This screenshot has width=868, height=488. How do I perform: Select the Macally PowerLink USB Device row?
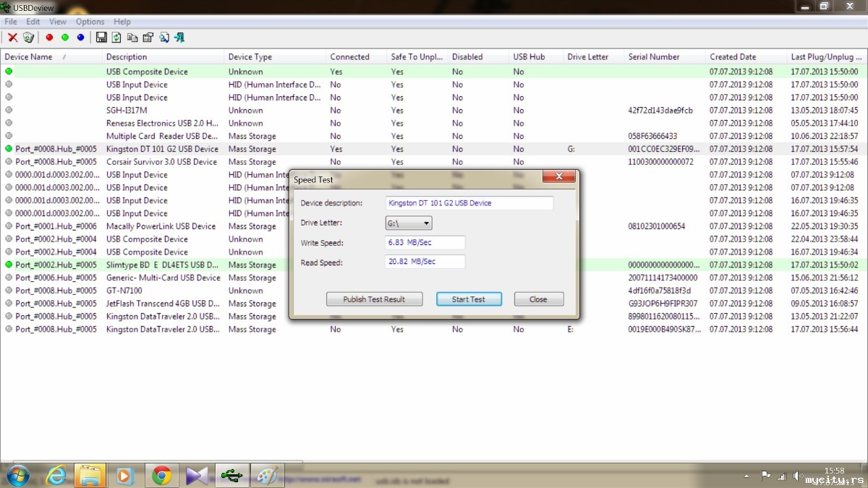[434, 226]
